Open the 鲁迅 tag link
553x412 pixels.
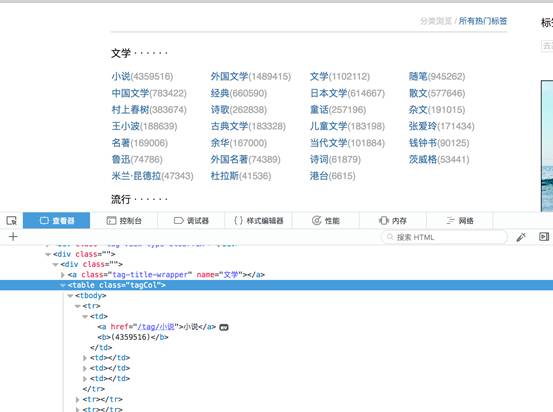(x=121, y=159)
